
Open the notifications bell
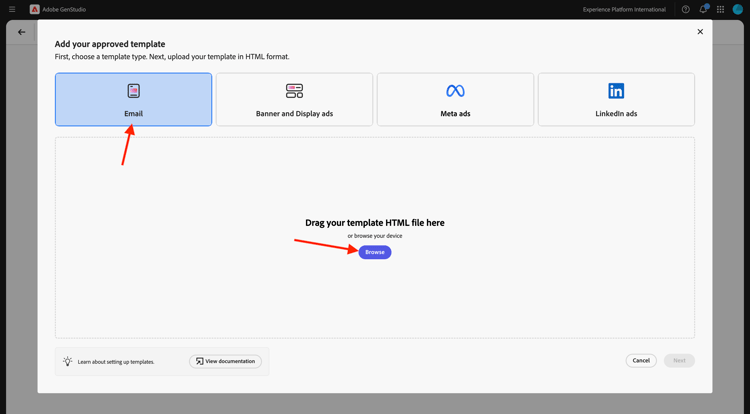[703, 9]
